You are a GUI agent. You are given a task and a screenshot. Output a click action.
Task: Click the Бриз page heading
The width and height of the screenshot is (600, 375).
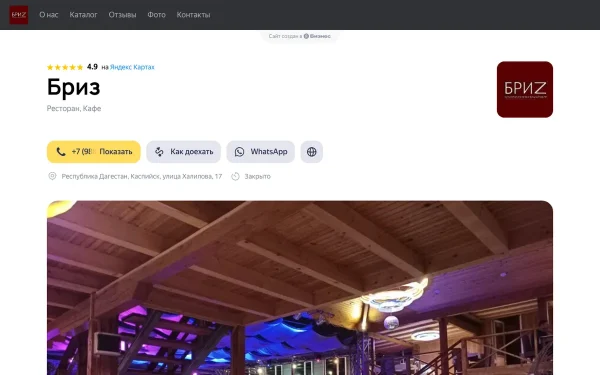pyautogui.click(x=73, y=87)
